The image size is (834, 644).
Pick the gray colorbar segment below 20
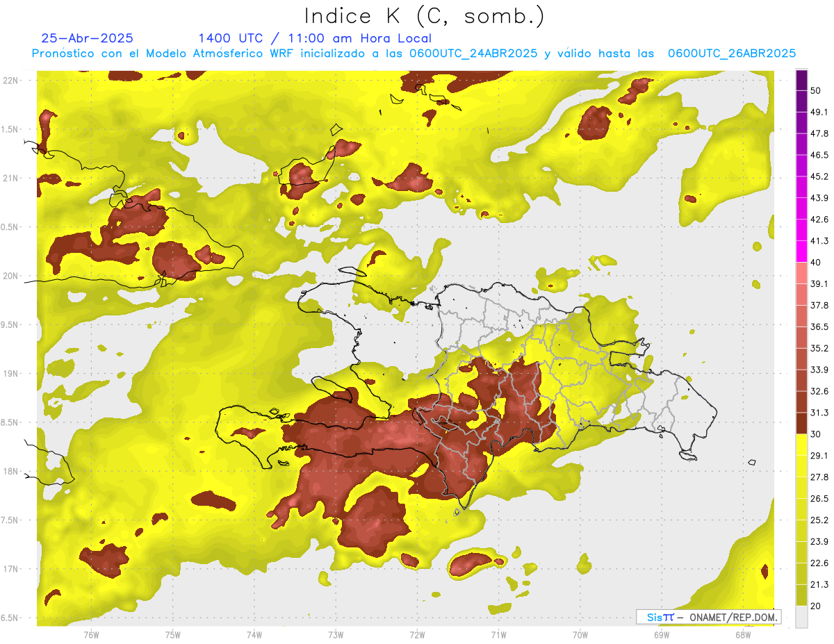click(x=801, y=617)
